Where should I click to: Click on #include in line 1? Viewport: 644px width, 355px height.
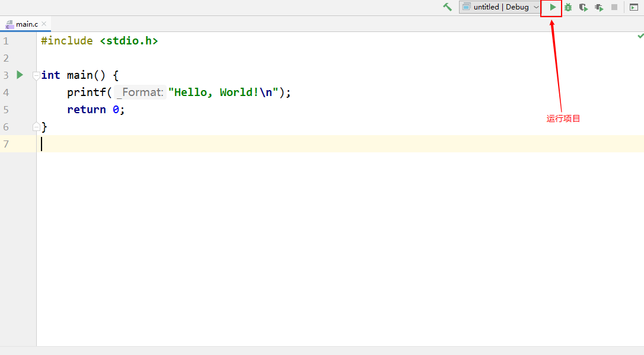(67, 41)
